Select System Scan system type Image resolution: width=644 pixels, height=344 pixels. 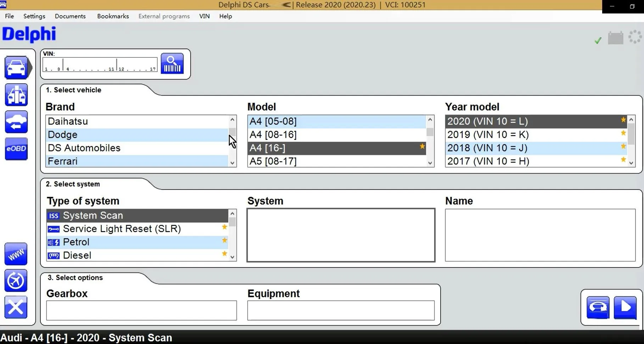coord(138,215)
